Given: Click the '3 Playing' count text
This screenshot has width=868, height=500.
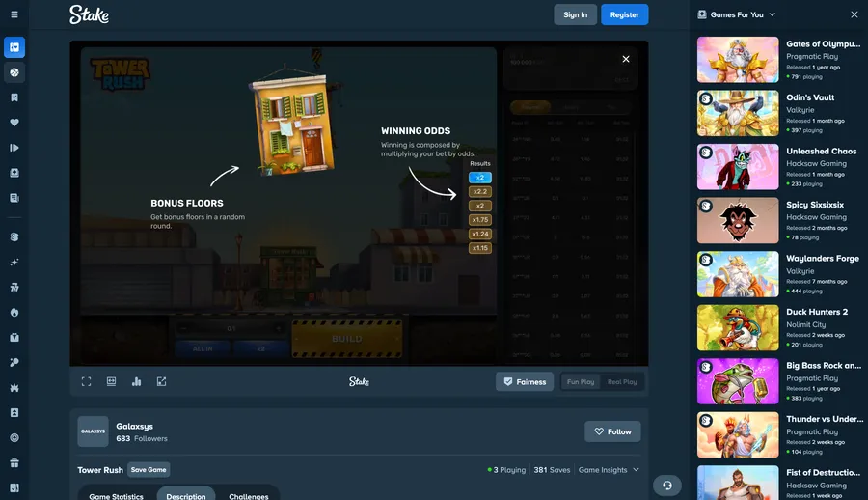Looking at the screenshot, I should coord(509,469).
